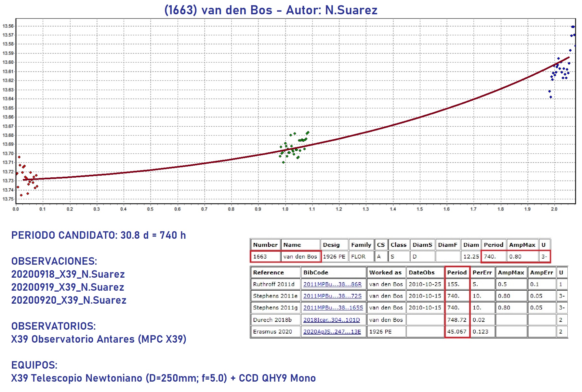Follow the 2020ApJS..247...13E BibCode link
582x392 pixels.
pyautogui.click(x=332, y=332)
